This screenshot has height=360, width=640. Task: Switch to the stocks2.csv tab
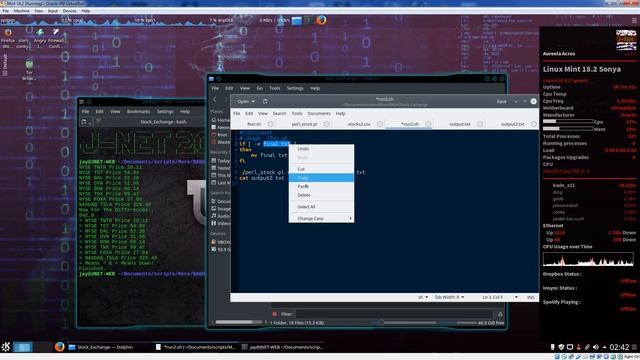(x=359, y=124)
